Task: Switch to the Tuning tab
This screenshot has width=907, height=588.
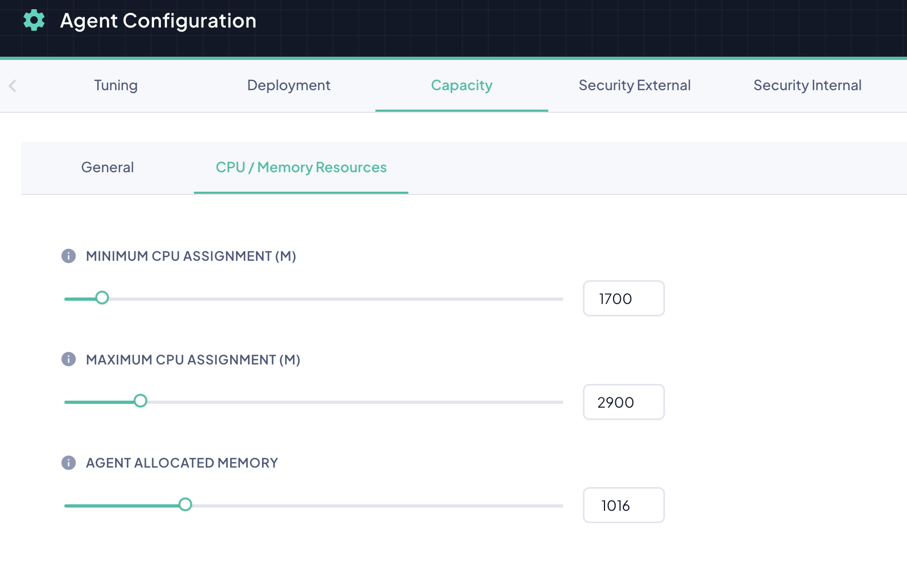Action: tap(116, 85)
